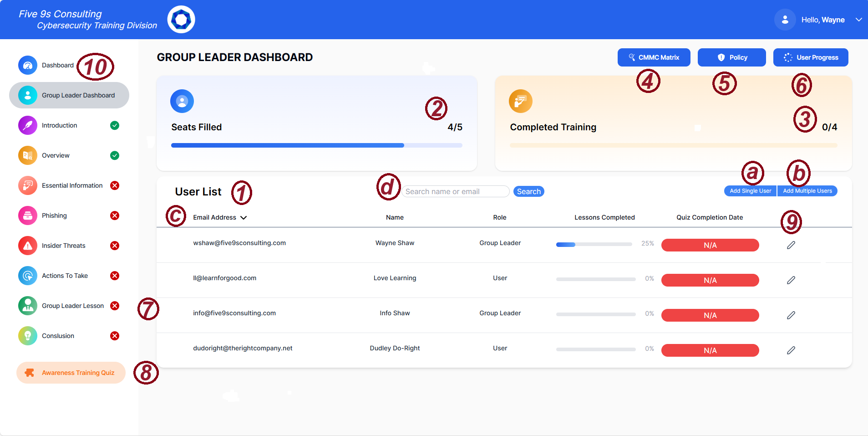Click the Five 9s Consulting logo
The width and height of the screenshot is (868, 436).
pyautogui.click(x=181, y=20)
